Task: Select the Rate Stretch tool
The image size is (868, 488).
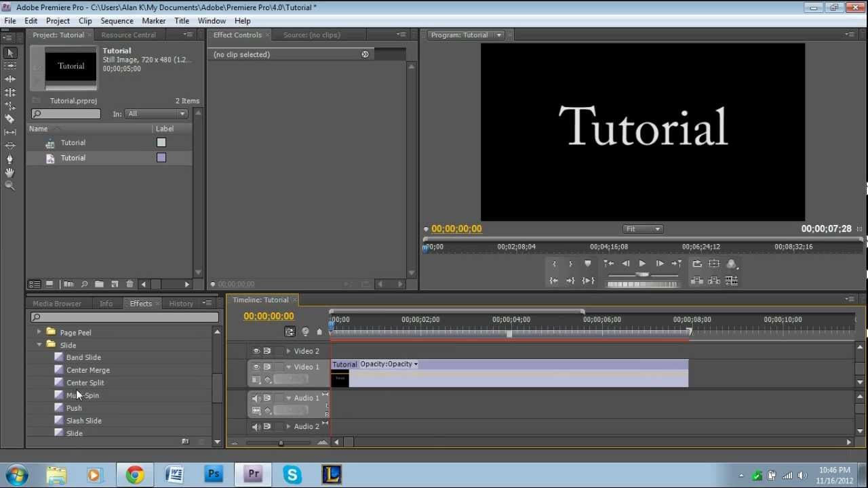Action: click(x=10, y=106)
